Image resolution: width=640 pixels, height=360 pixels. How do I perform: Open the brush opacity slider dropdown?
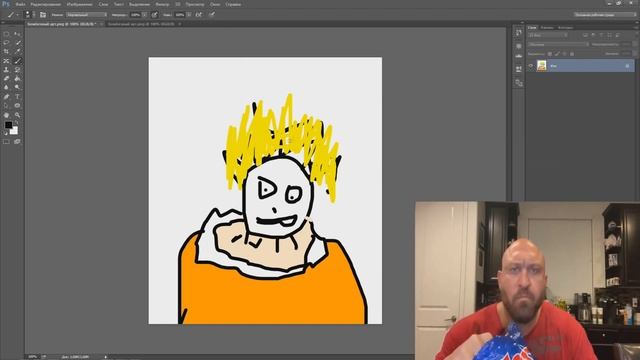[144, 15]
